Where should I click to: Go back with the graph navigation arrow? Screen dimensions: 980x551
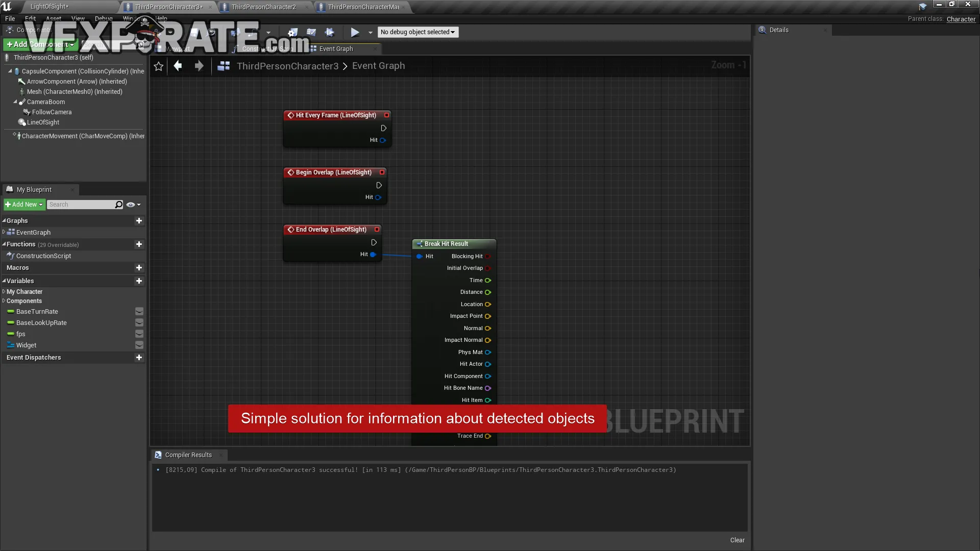click(x=178, y=66)
